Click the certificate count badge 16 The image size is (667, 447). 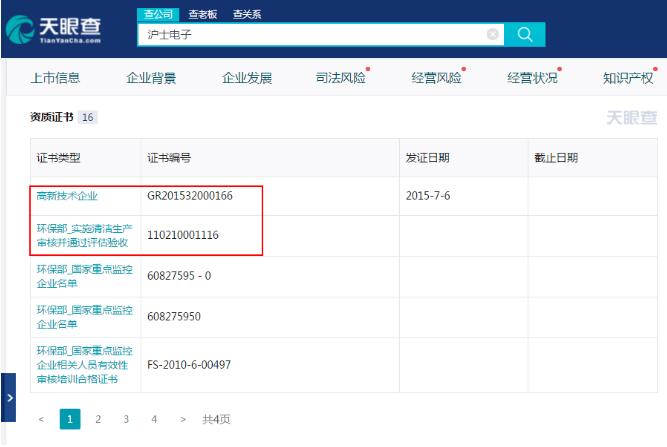[88, 117]
